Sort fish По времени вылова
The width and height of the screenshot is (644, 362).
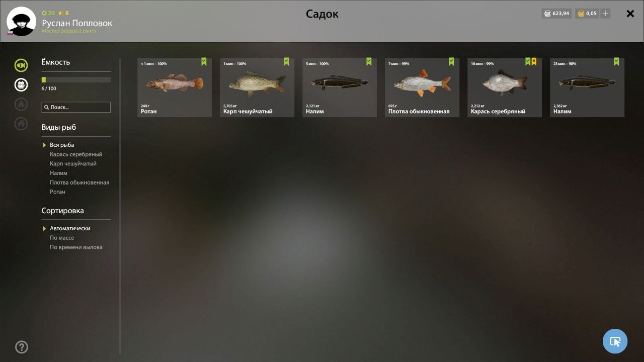76,247
